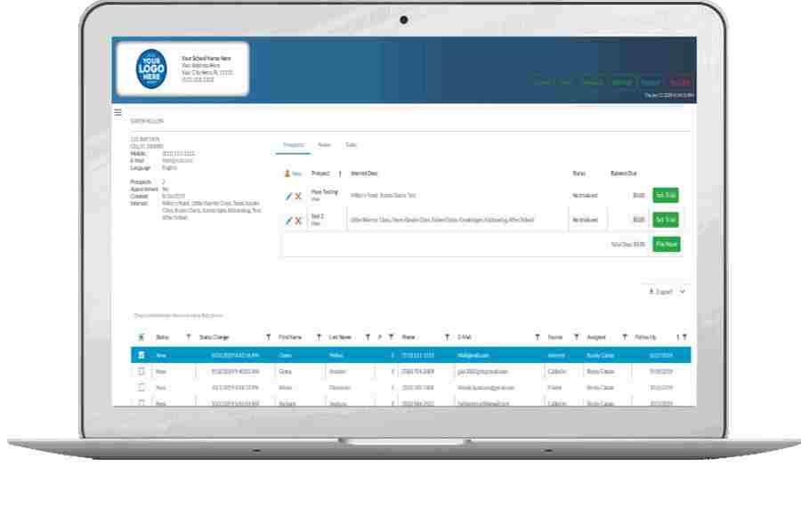
Task: Open the First Name column filter
Action: (x=319, y=337)
